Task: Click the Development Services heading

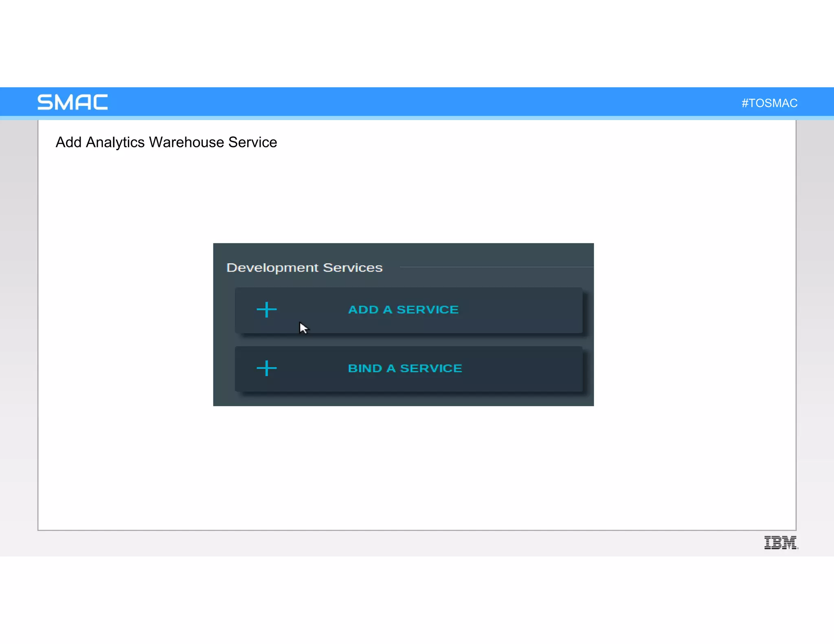Action: tap(304, 268)
